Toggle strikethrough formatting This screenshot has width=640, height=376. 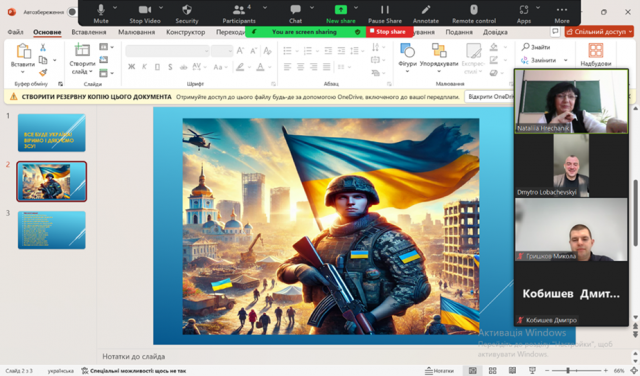pos(183,67)
